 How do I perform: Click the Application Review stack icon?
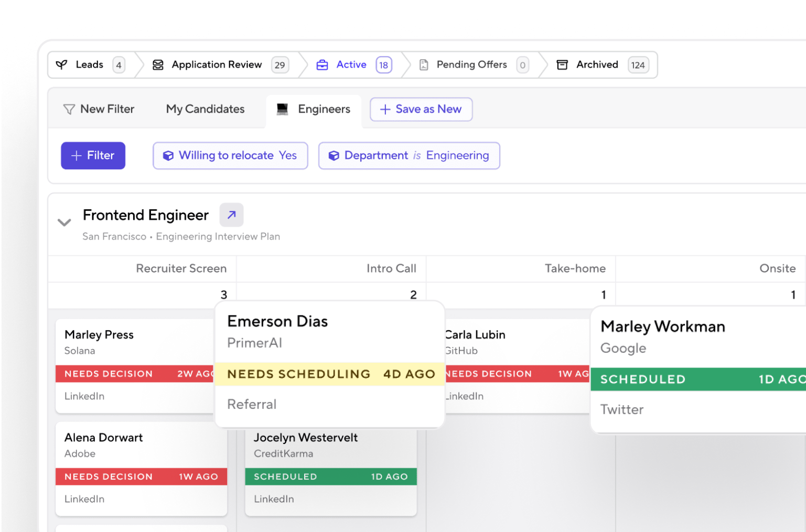point(158,64)
